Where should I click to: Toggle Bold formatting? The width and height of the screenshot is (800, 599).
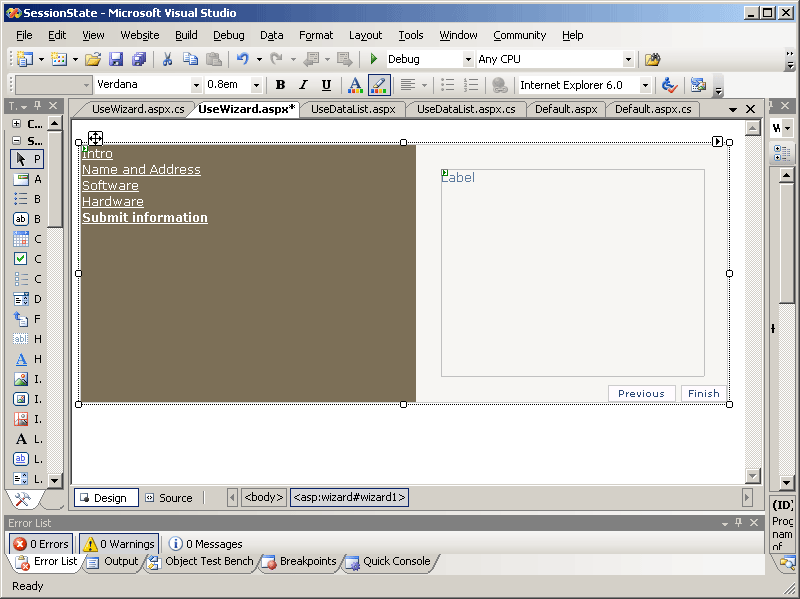[280, 85]
